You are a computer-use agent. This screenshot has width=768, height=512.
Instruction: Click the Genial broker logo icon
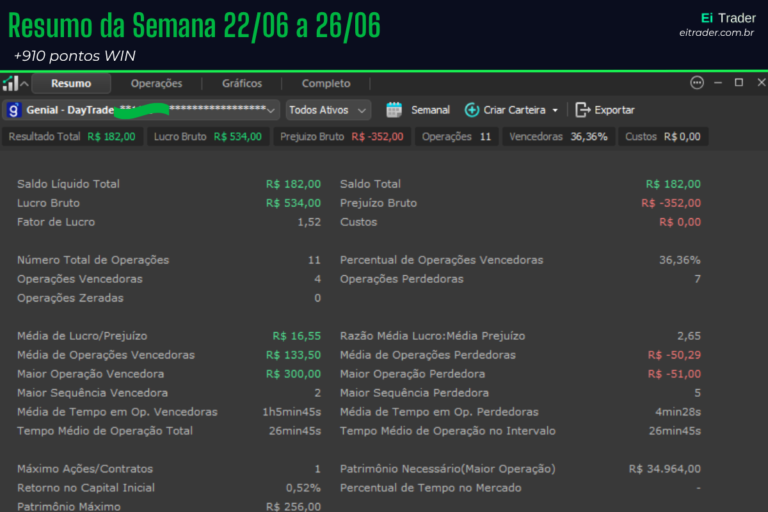[x=13, y=110]
